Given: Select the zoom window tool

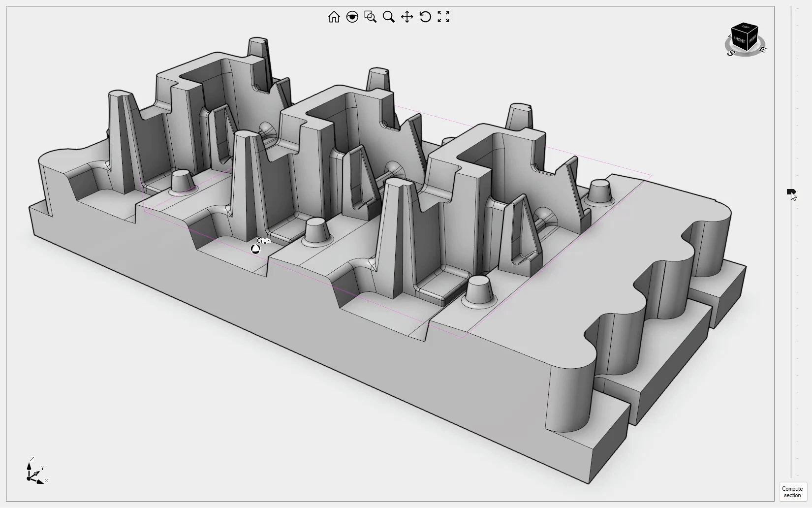Looking at the screenshot, I should [370, 17].
